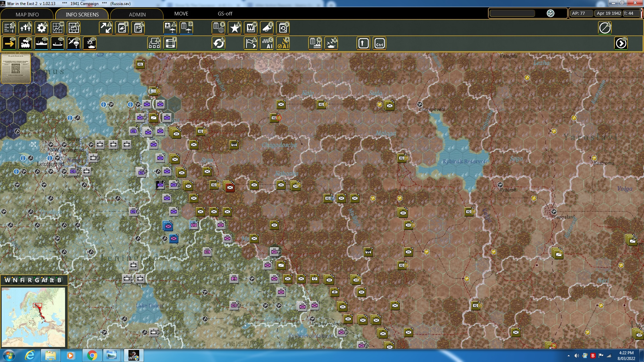Viewport: 644px width, 362px height.
Task: Open the Order of Battle icon
Action: [x=9, y=28]
